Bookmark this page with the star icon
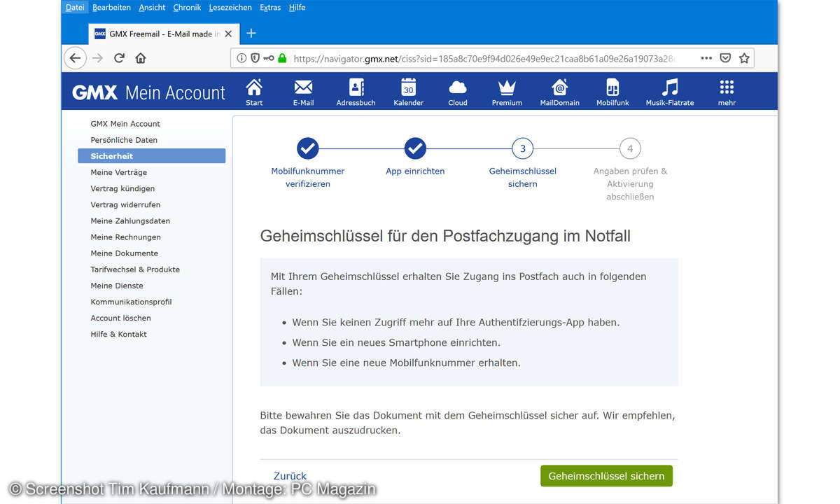This screenshot has height=504, width=840. click(744, 58)
